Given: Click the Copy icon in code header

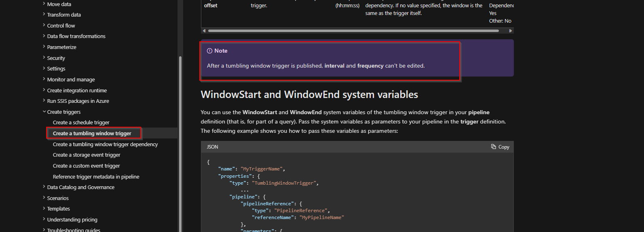Looking at the screenshot, I should [x=493, y=147].
